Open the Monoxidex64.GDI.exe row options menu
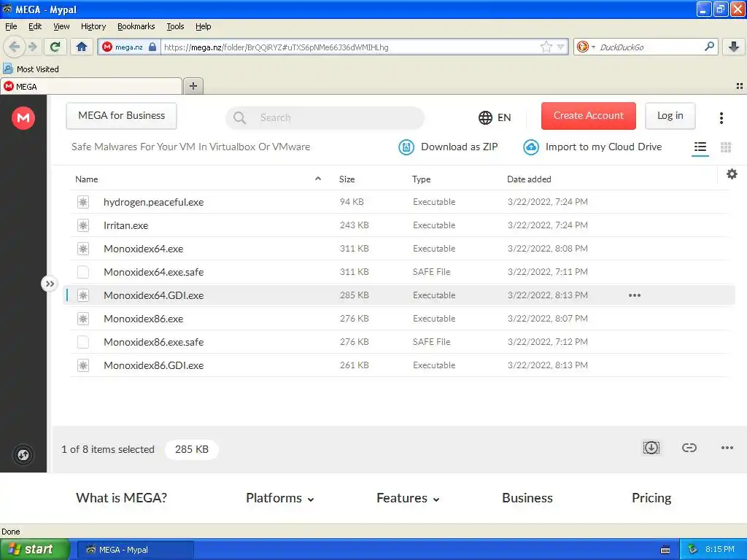The width and height of the screenshot is (747, 560). (635, 295)
